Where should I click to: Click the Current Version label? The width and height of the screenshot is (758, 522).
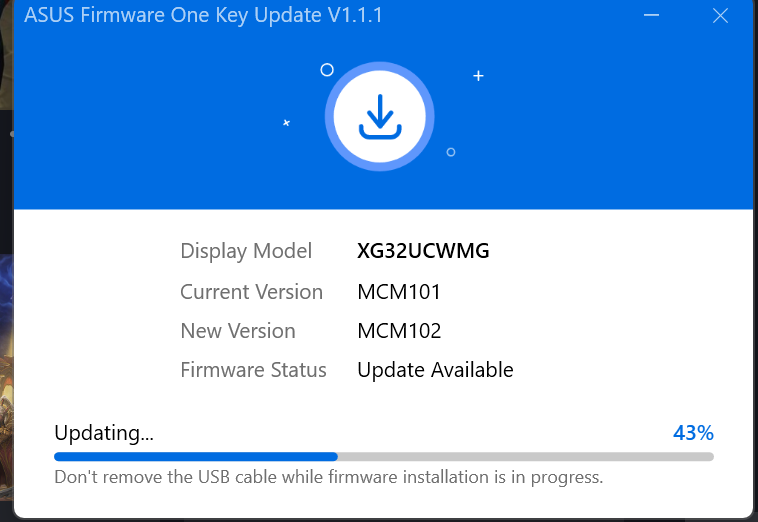(251, 292)
